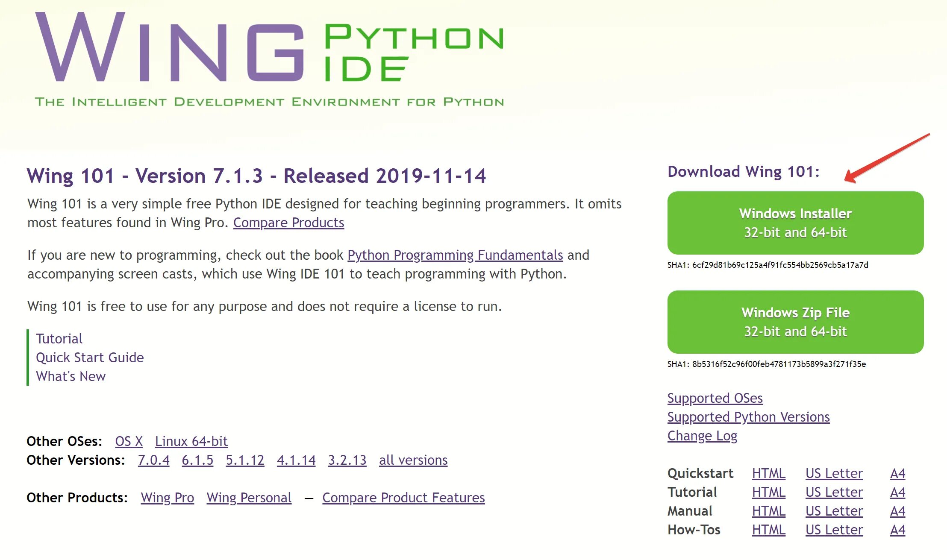Go to Wing Personal product page
The height and width of the screenshot is (560, 947).
click(249, 498)
